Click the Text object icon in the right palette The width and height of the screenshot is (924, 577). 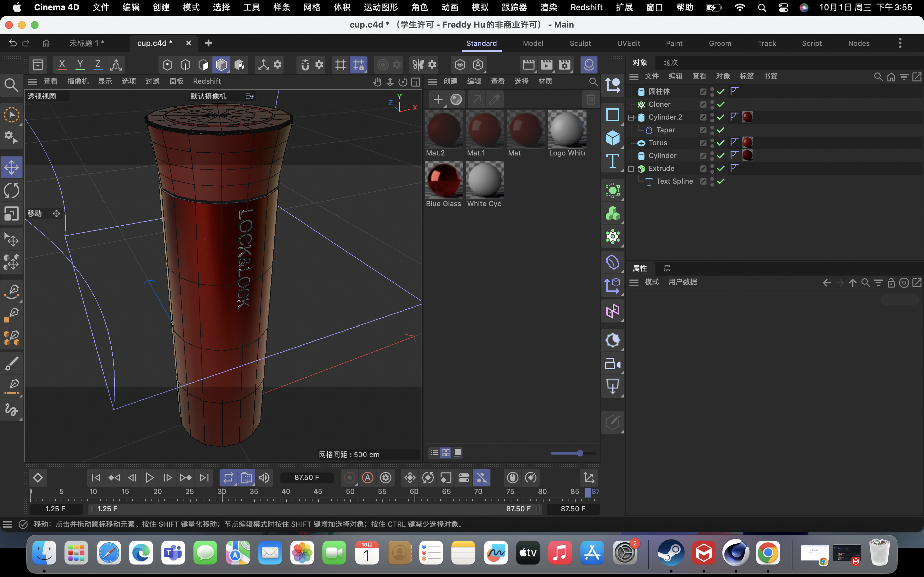tap(613, 161)
